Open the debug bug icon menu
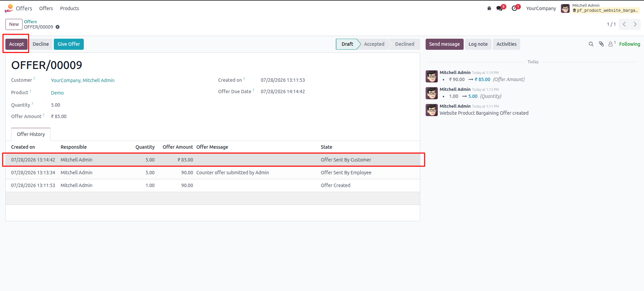The width and height of the screenshot is (644, 291). point(489,8)
